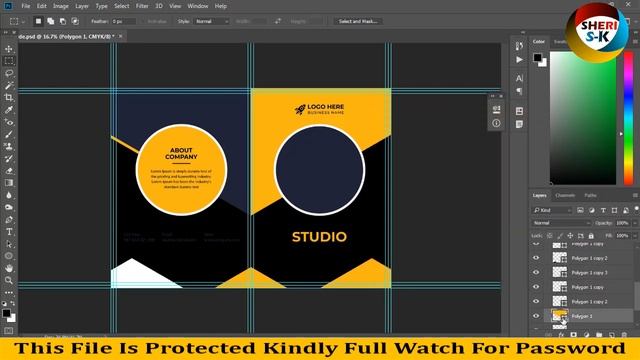
Task: Open the Fill slider arrow
Action: tap(635, 236)
